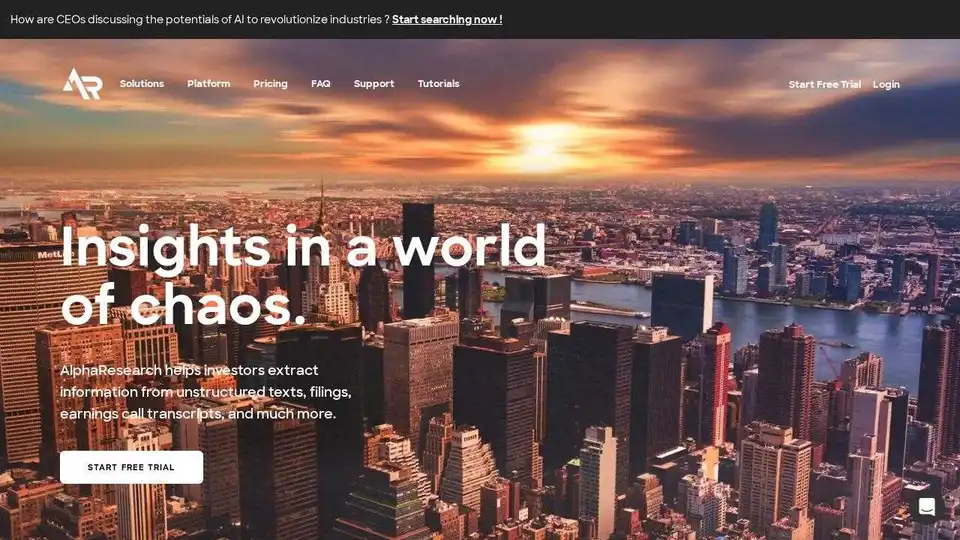960x540 pixels.
Task: Click the Login link
Action: tap(886, 84)
